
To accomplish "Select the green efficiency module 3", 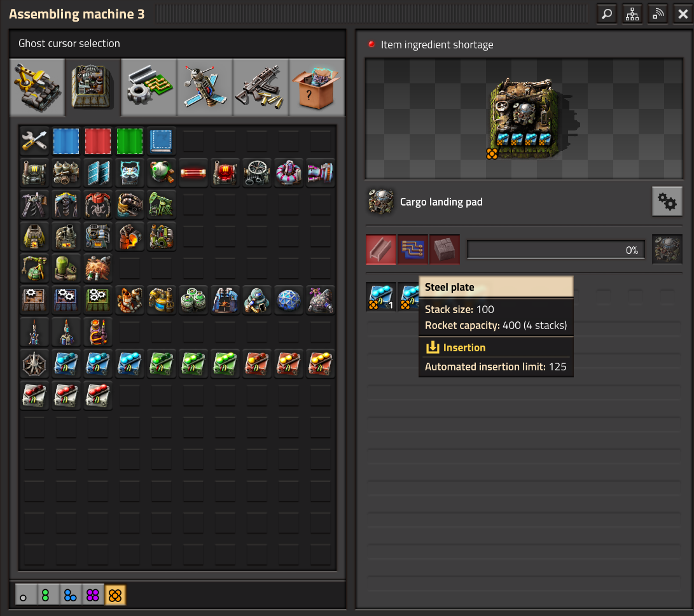I will pyautogui.click(x=225, y=364).
